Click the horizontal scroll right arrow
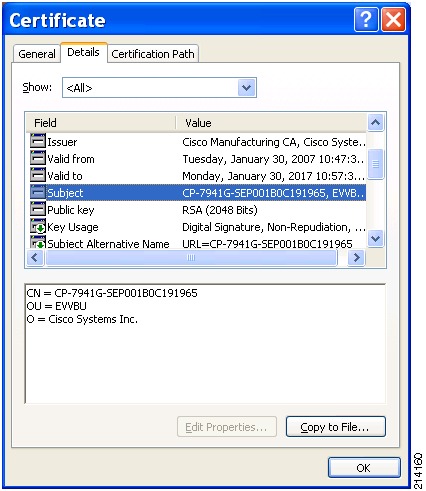This screenshot has height=491, width=426. tap(356, 257)
